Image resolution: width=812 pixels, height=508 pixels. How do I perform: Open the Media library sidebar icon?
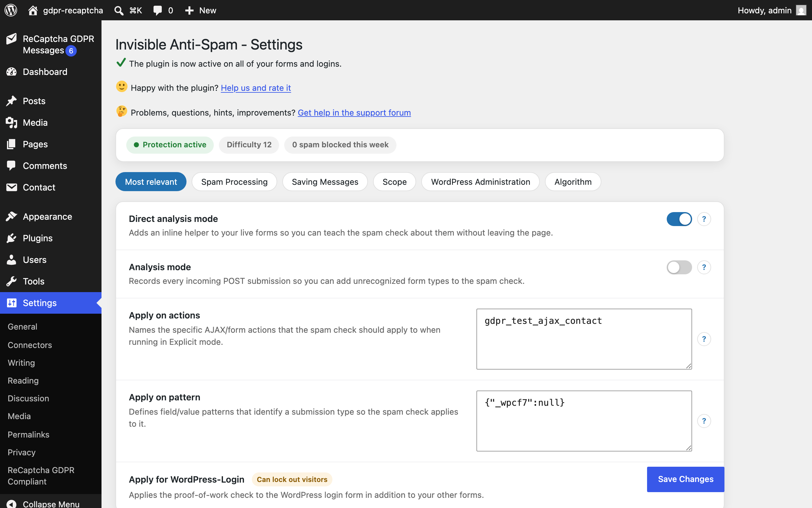[11, 123]
